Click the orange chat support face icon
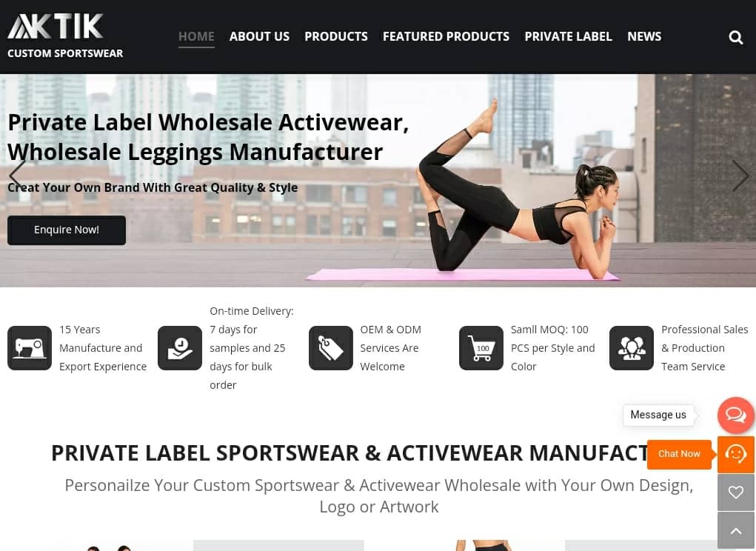 [736, 454]
